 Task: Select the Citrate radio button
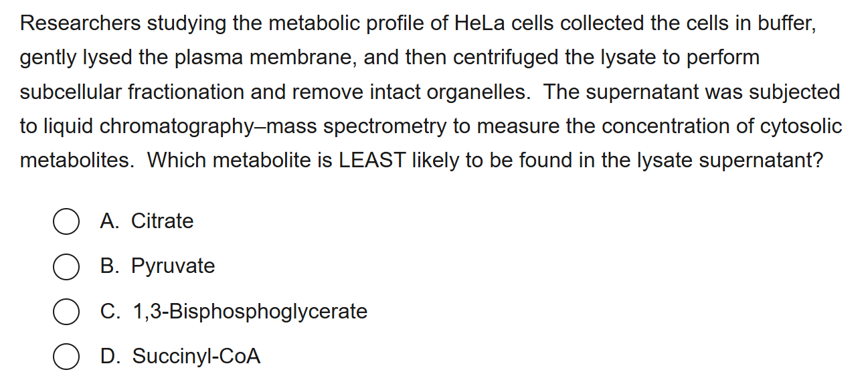tap(64, 222)
